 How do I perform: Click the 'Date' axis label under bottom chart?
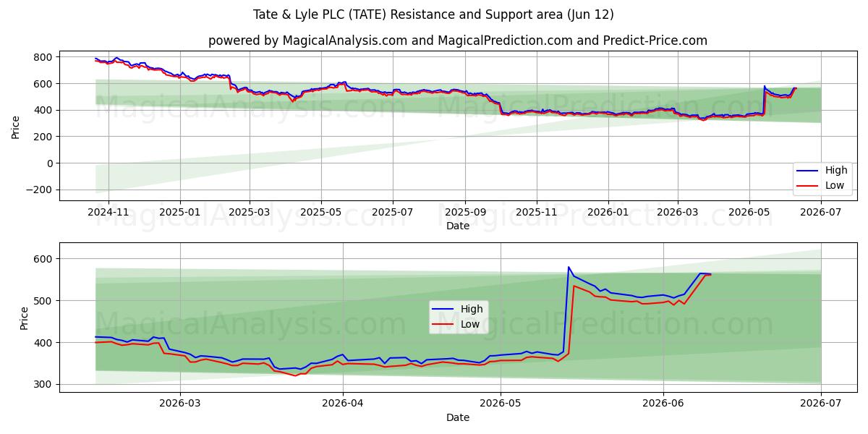point(458,418)
